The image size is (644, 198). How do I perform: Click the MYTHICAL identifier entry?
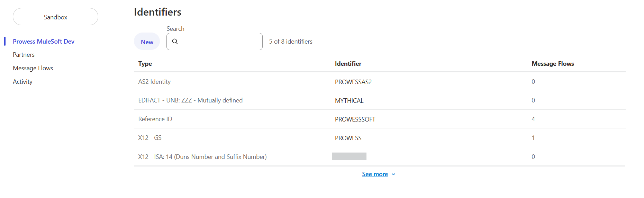pyautogui.click(x=349, y=101)
